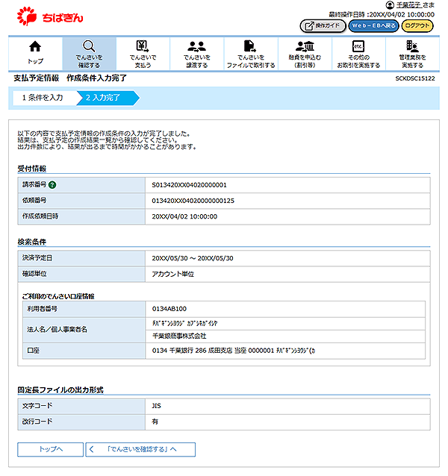448x476 pixels.
Task: Select 利用者番号 value 0134AB100
Action: pos(169,309)
